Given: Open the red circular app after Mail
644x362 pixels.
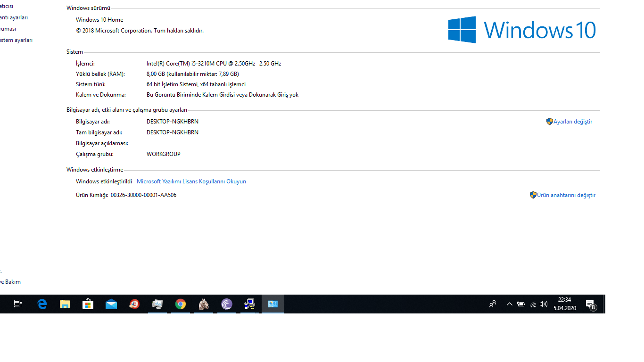Looking at the screenshot, I should (134, 304).
